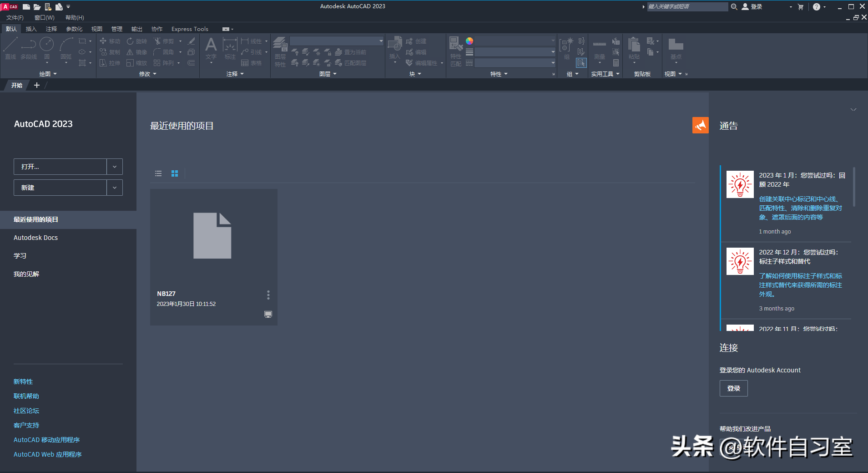Choose the Stretch (拉伸) tool
The height and width of the screenshot is (473, 868).
point(110,63)
